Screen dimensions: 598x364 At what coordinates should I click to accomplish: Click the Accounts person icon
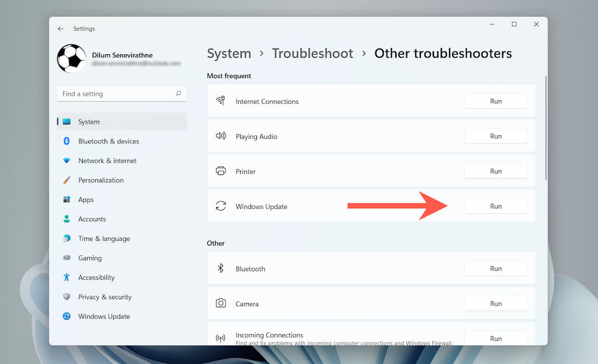coord(67,219)
